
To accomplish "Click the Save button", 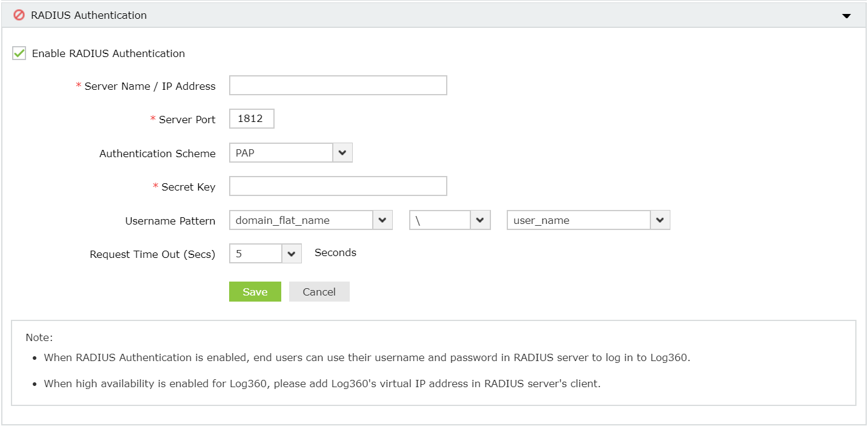I will [x=255, y=291].
